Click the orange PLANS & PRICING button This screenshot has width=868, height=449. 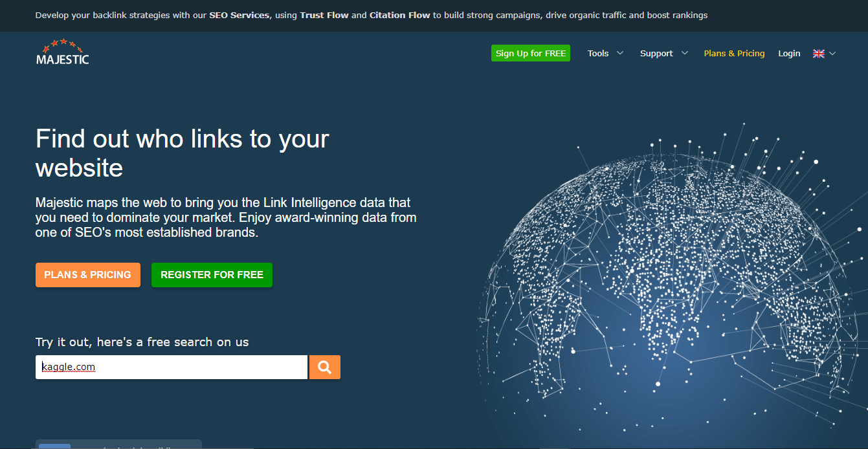(x=88, y=275)
